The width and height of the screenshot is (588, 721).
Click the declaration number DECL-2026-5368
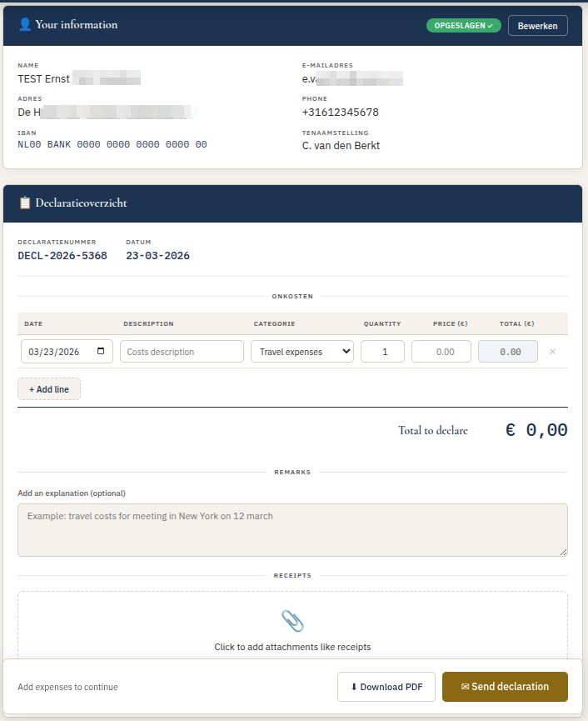(62, 256)
